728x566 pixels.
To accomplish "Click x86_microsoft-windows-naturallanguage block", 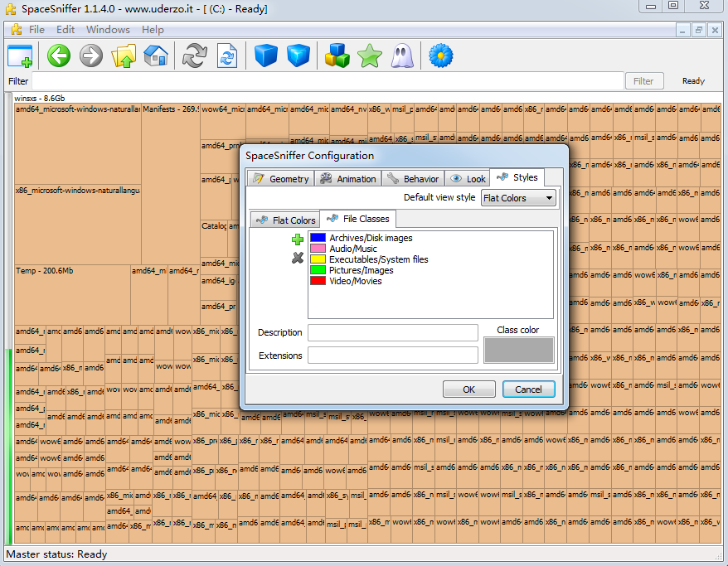I will click(78, 225).
